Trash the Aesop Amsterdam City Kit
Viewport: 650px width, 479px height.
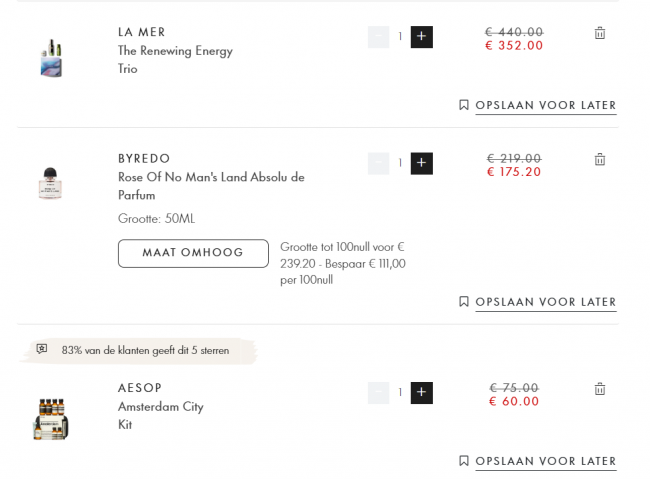click(x=599, y=389)
